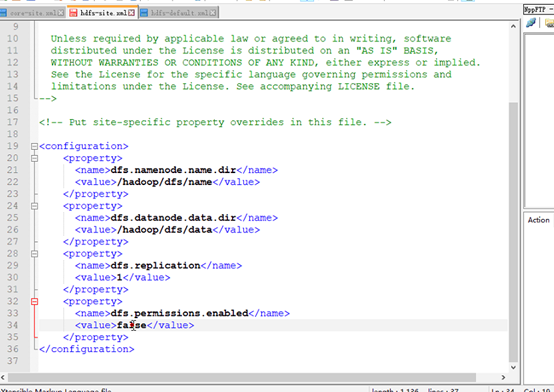Close the hdfs-site.xml tab
Screen dimensions: 554x392
click(131, 13)
